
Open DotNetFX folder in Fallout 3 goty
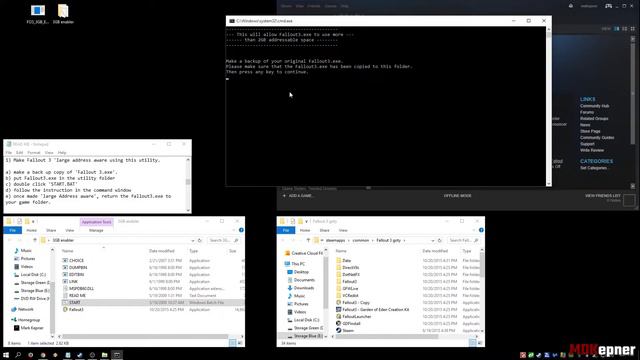coord(351,274)
